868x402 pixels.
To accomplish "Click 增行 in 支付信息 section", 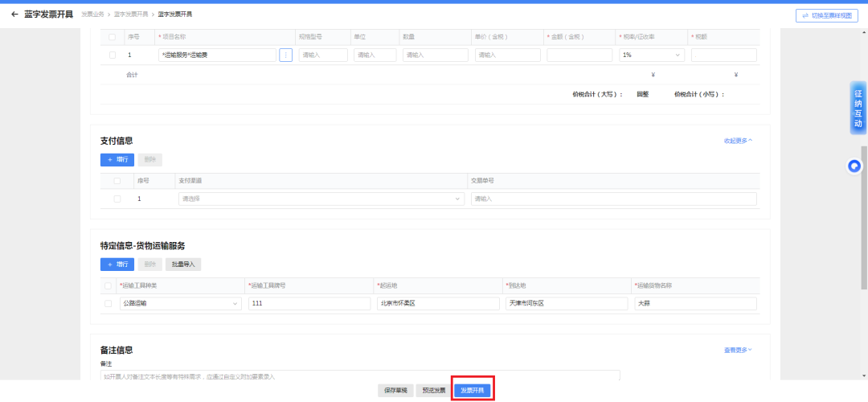I will (x=117, y=159).
